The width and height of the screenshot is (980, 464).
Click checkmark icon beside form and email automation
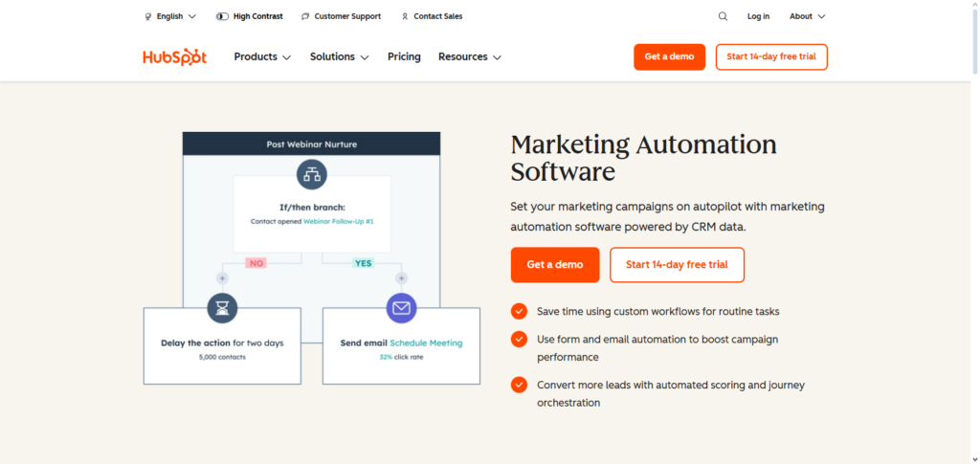[519, 339]
